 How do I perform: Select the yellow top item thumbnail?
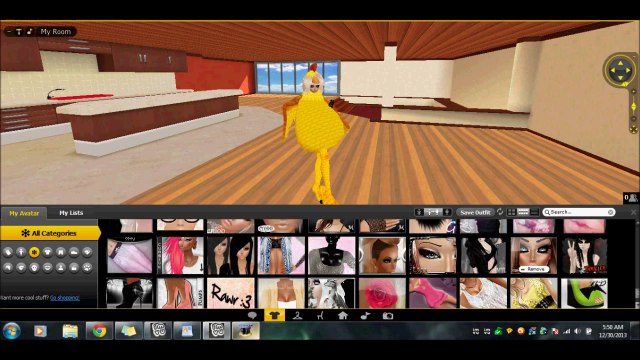coord(533,293)
